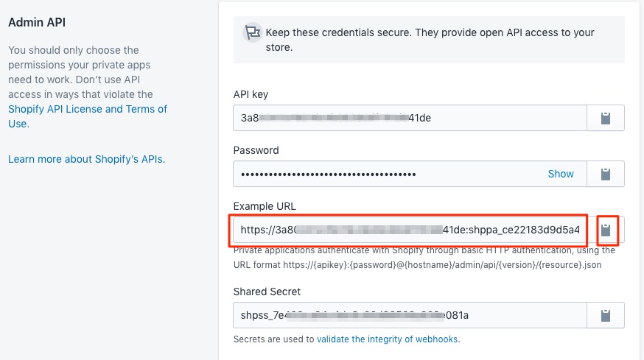The image size is (644, 360).
Task: Follow validate the integrity of webhooks link
Action: [388, 339]
